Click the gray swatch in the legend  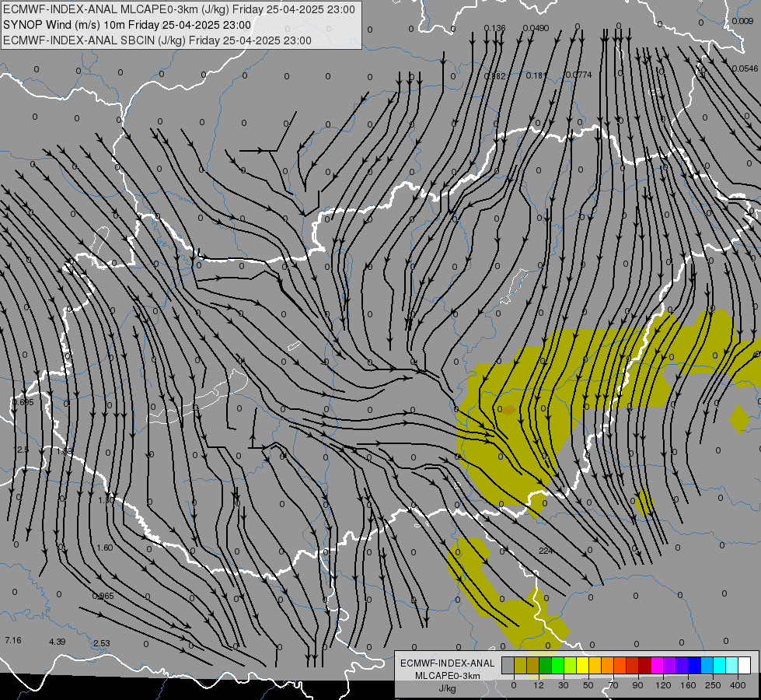pyautogui.click(x=508, y=665)
